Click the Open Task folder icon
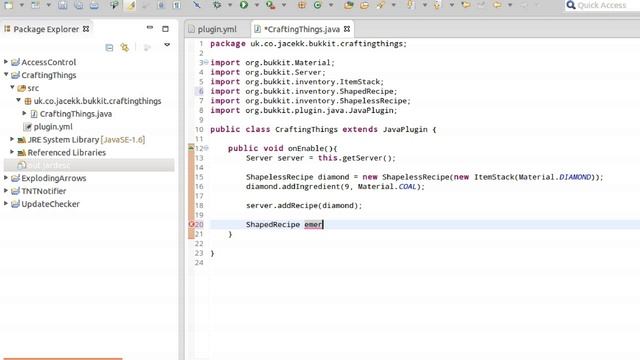This screenshot has height=360, width=640. 364,5
